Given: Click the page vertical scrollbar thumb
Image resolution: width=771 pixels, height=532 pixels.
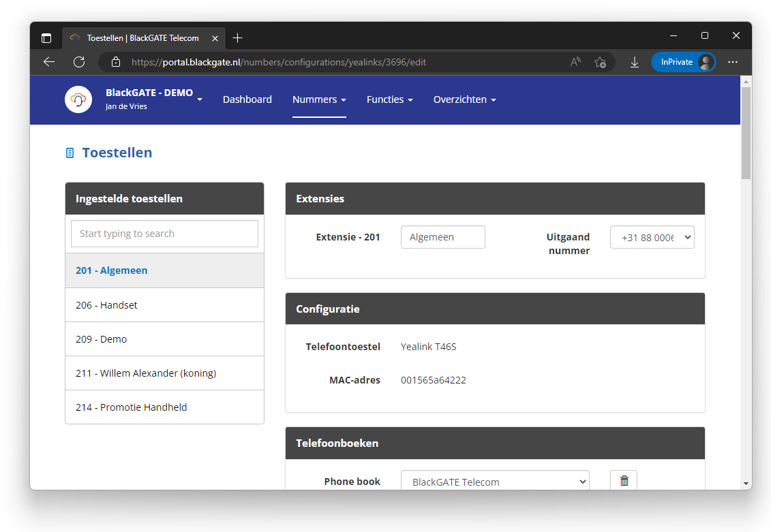Looking at the screenshot, I should click(746, 133).
